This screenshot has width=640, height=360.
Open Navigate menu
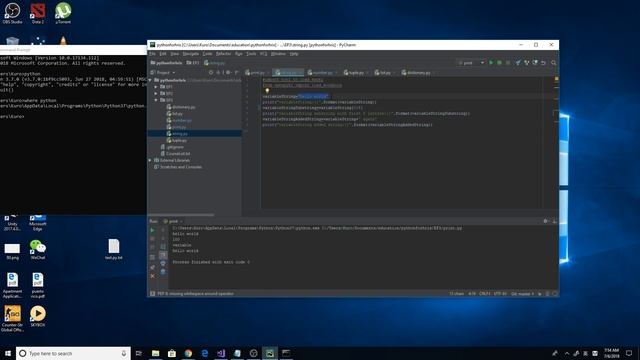tap(191, 54)
